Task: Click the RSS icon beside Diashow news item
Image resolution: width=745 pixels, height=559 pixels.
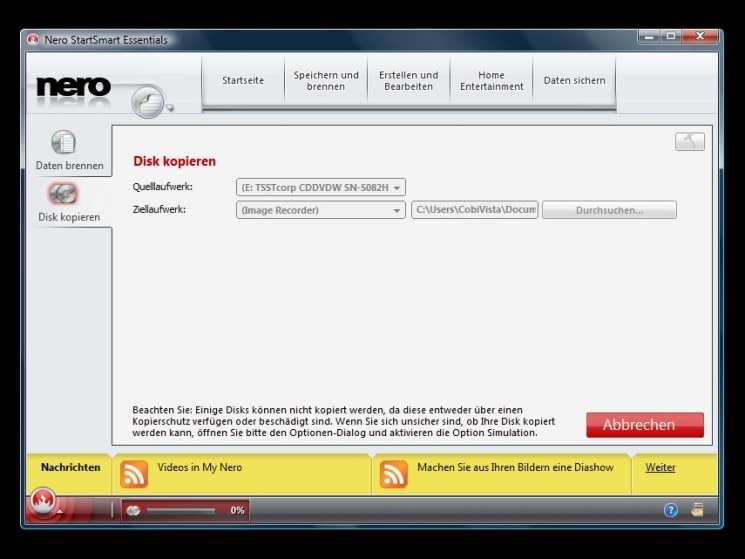Action: (394, 474)
